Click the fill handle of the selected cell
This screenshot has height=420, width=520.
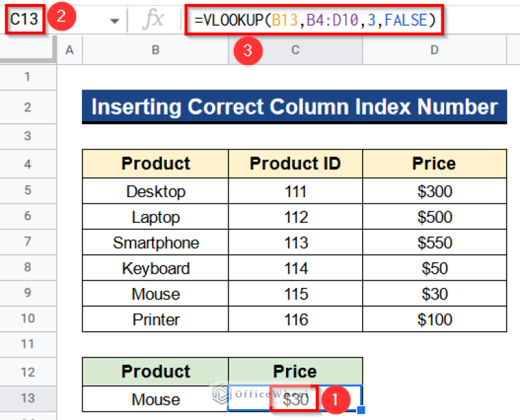click(x=361, y=411)
